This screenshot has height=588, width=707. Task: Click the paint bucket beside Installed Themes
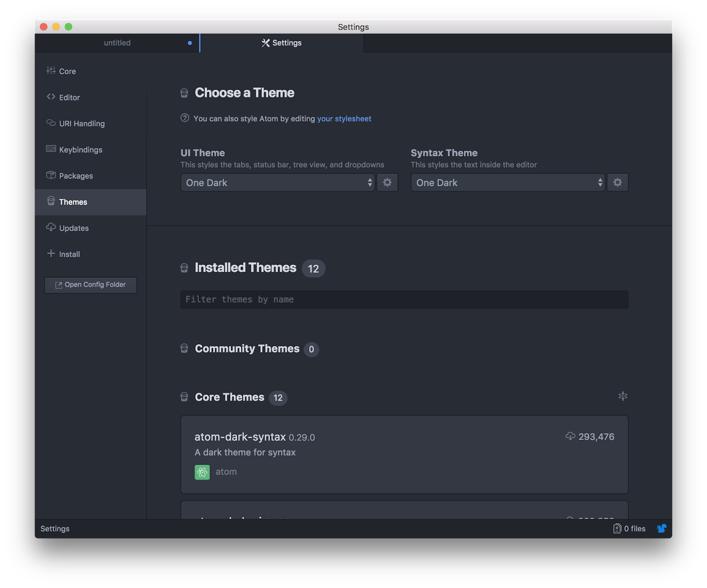[x=184, y=268]
